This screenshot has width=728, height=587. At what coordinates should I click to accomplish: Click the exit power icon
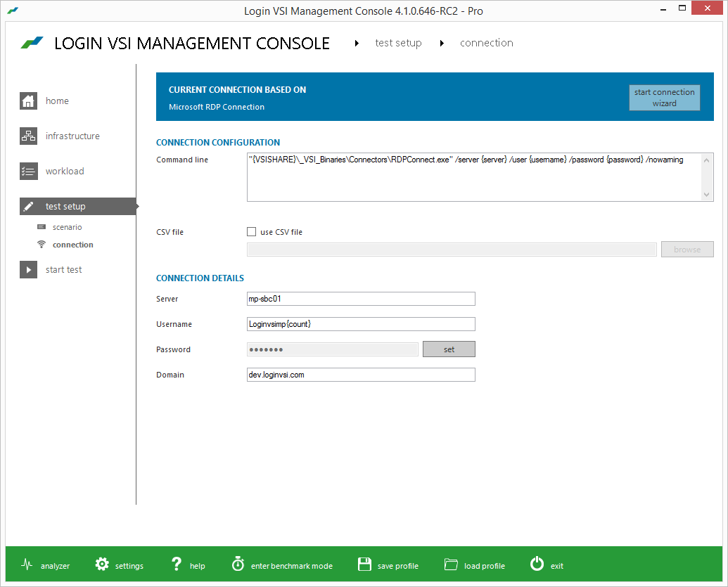point(537,564)
